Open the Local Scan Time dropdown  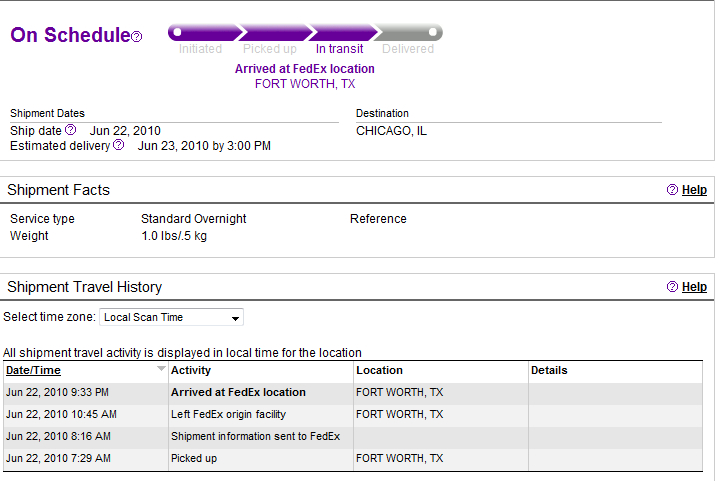171,317
